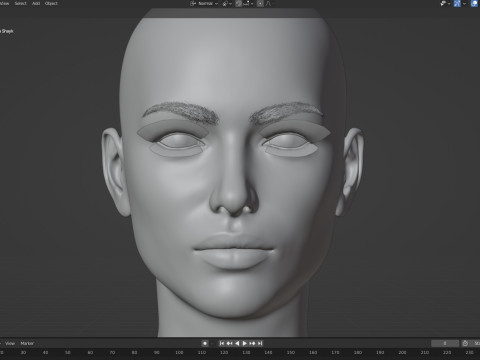Open the Select menu in viewport header

point(20,3)
